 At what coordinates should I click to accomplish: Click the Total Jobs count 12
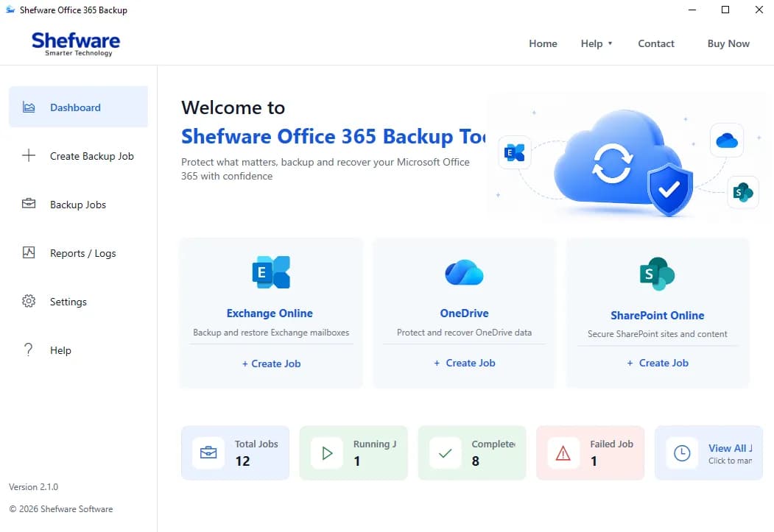(242, 461)
